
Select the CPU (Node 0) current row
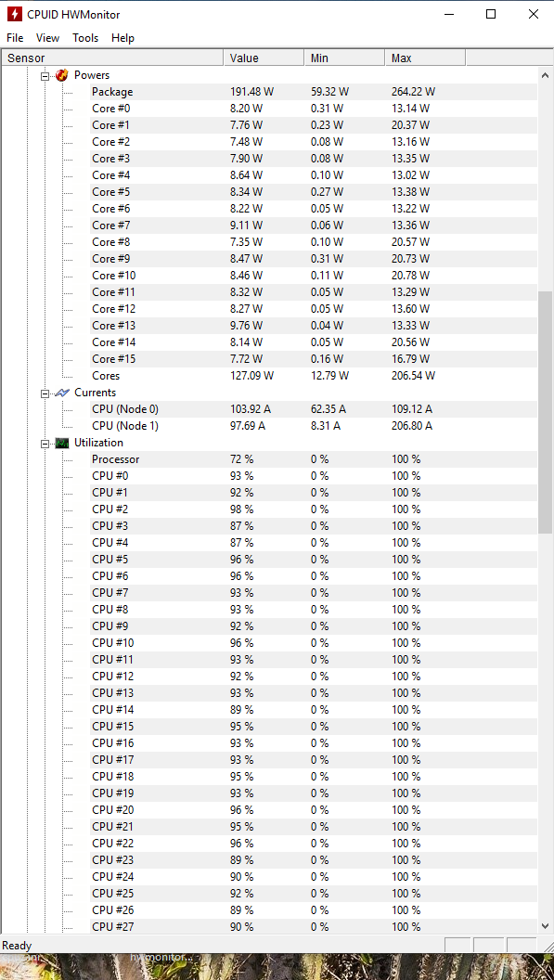pyautogui.click(x=314, y=409)
